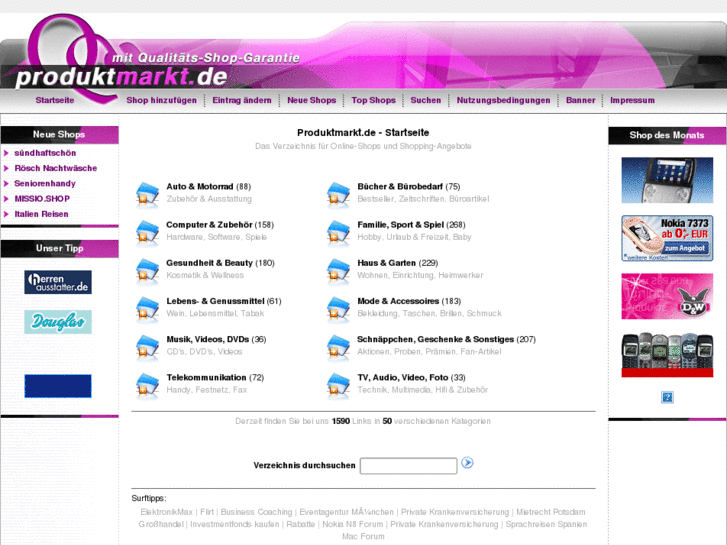Open the Mietrecht Potsdam link

551,512
